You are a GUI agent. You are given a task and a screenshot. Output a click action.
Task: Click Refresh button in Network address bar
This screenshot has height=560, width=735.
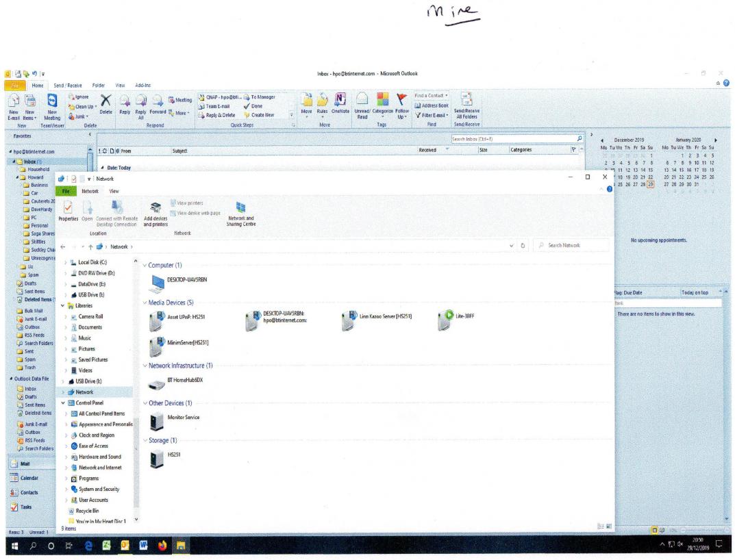click(x=523, y=246)
